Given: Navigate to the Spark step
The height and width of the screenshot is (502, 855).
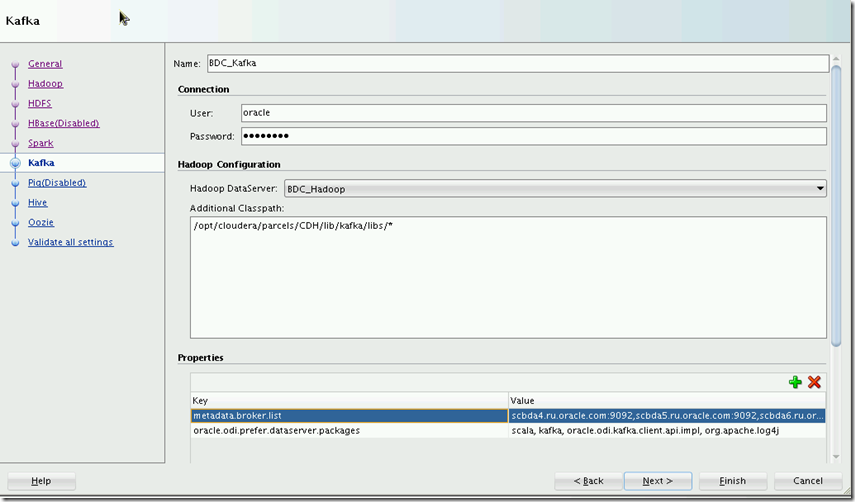Looking at the screenshot, I should (40, 143).
